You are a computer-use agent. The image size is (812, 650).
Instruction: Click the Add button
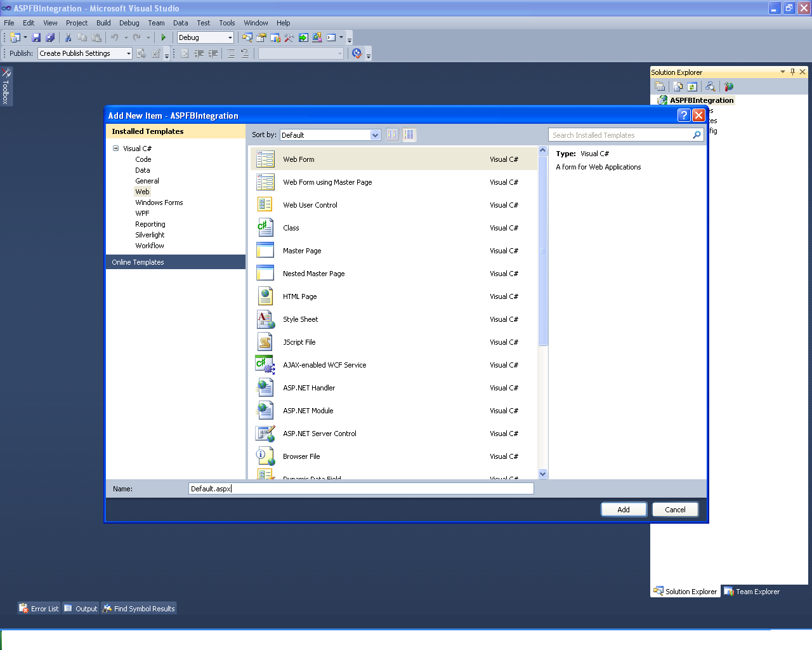(624, 509)
